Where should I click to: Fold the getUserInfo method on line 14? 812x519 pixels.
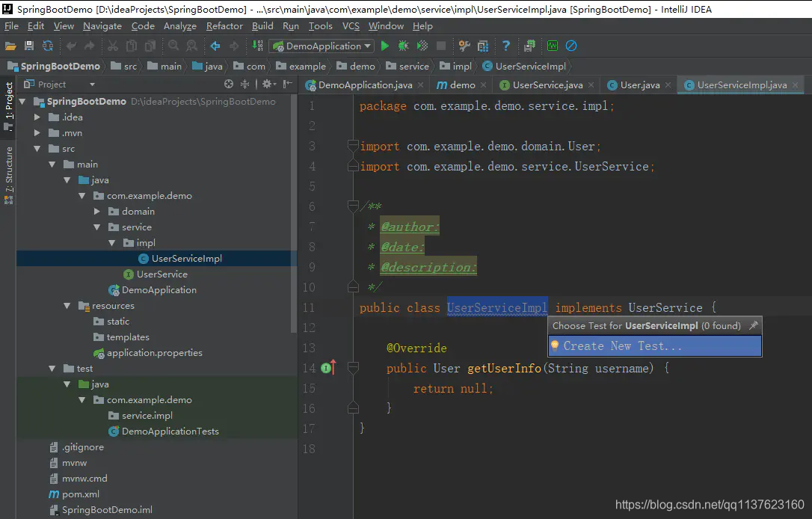(353, 368)
